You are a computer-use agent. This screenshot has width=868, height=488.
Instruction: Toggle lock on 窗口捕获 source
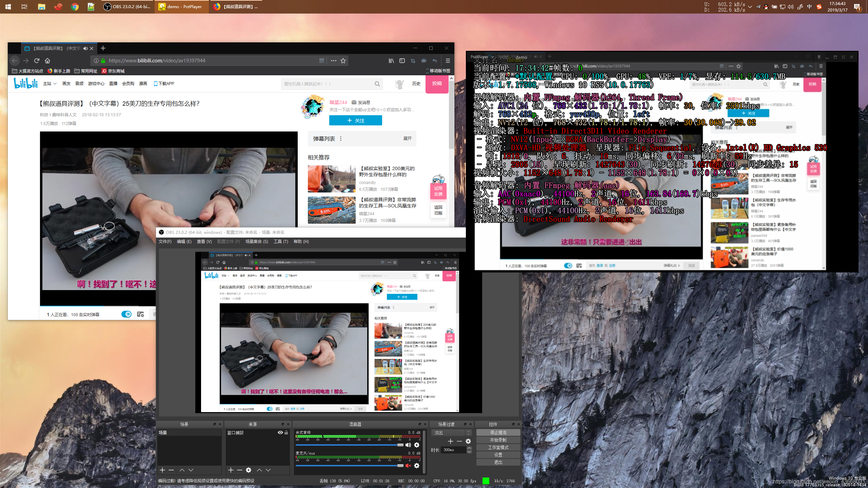pos(286,432)
